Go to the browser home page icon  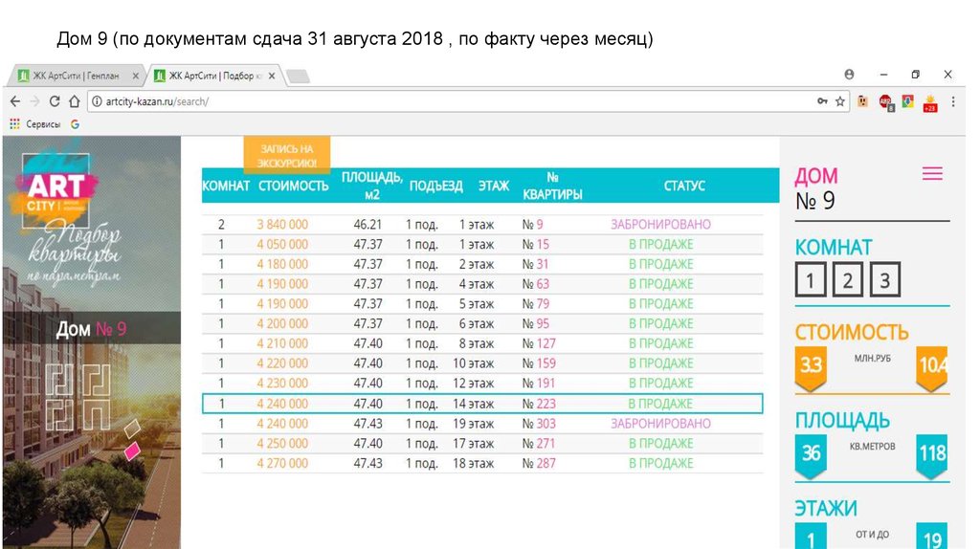74,101
